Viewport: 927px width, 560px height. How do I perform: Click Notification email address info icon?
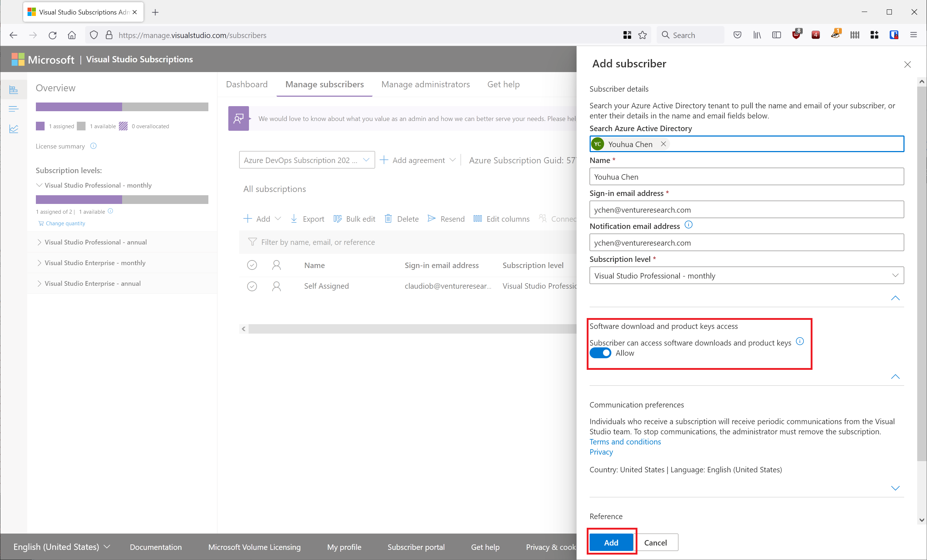688,225
